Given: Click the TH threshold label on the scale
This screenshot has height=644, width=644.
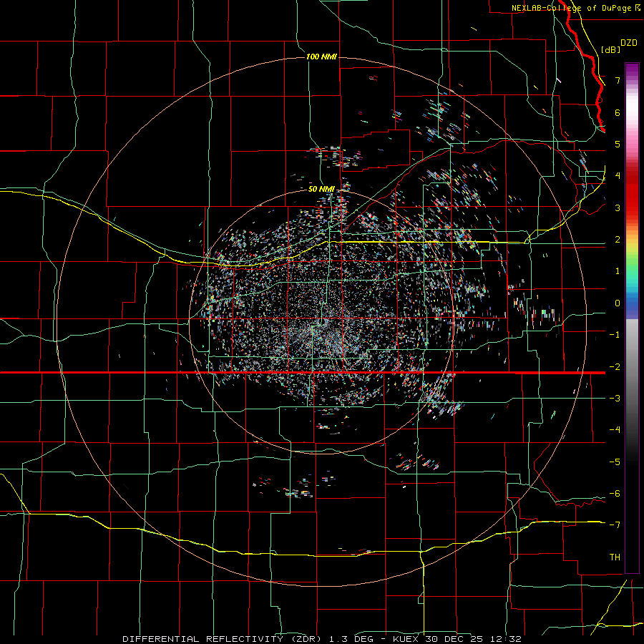Looking at the screenshot, I should pos(615,557).
